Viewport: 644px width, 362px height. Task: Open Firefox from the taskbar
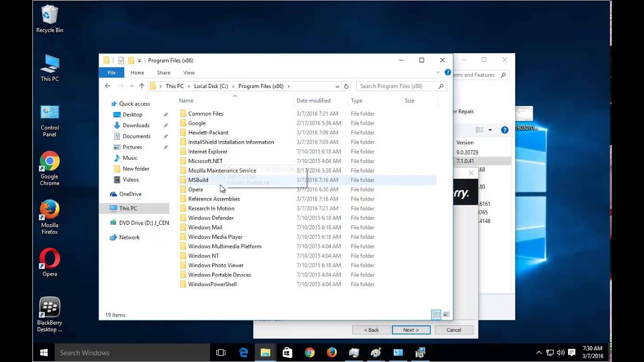(332, 352)
